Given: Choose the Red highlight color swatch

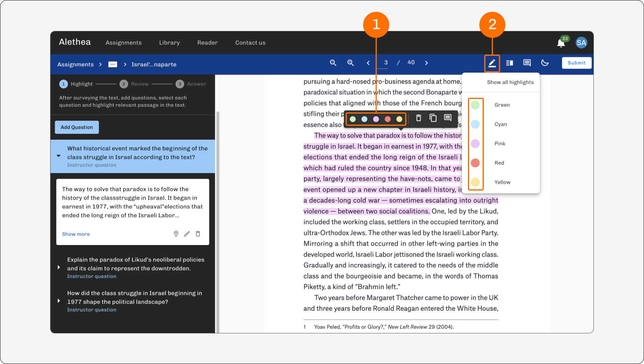Looking at the screenshot, I should click(x=475, y=163).
